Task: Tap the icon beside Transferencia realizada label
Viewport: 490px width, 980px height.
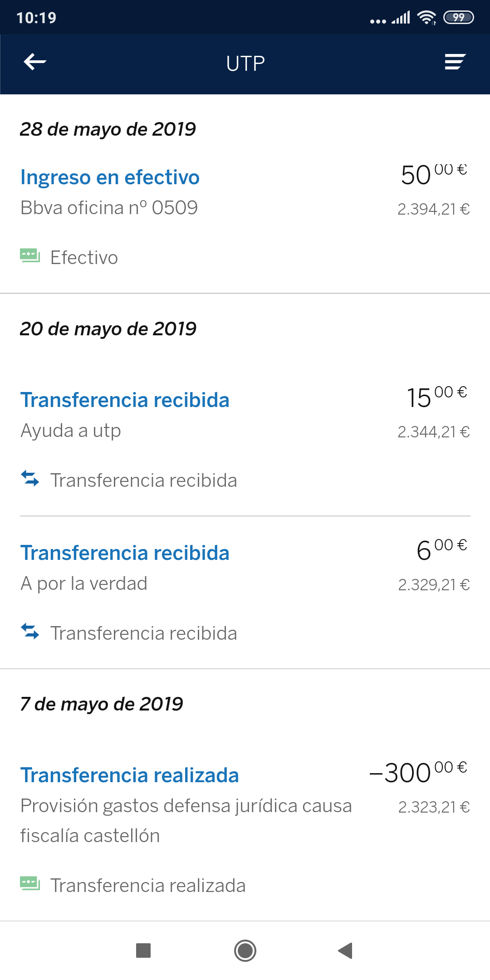Action: [x=30, y=884]
